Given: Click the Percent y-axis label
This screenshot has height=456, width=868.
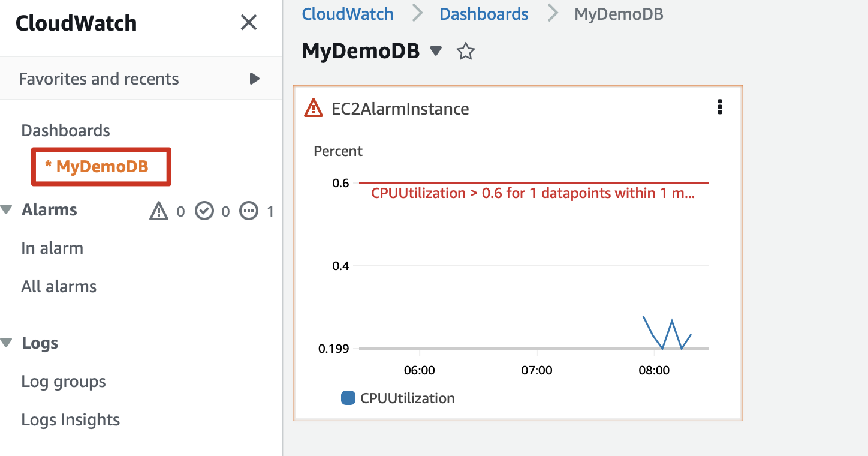Looking at the screenshot, I should pos(338,151).
